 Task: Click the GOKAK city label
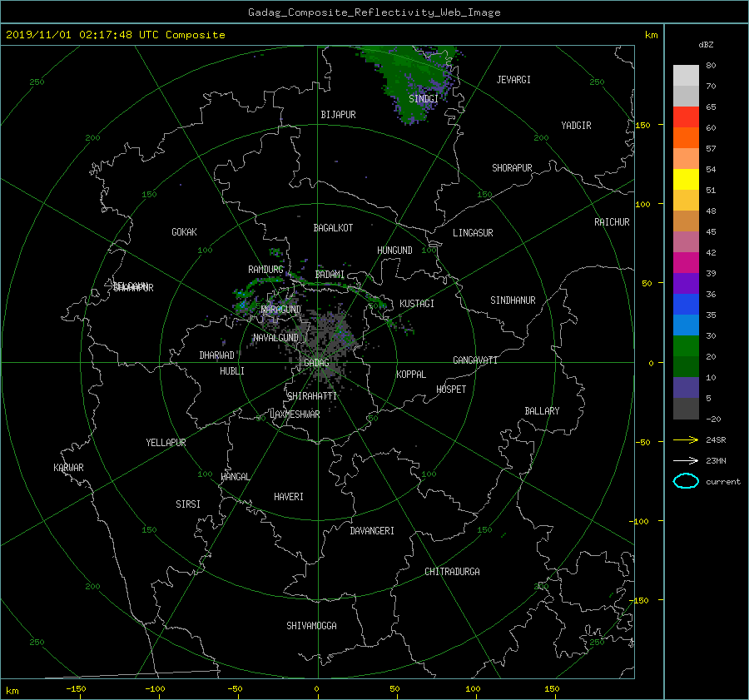pos(184,232)
